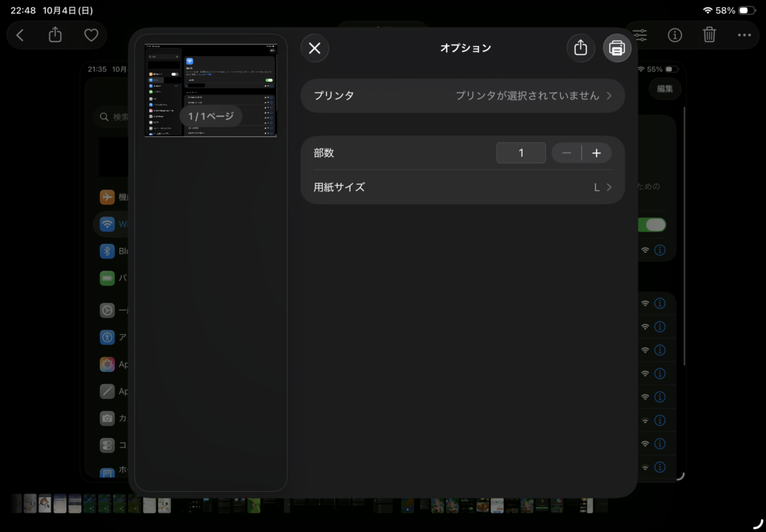766x532 pixels.
Task: Tap the Photos share icon at top left
Action: click(55, 34)
